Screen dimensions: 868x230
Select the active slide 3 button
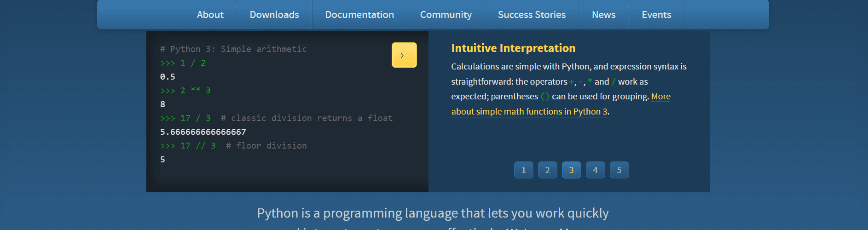(x=571, y=170)
